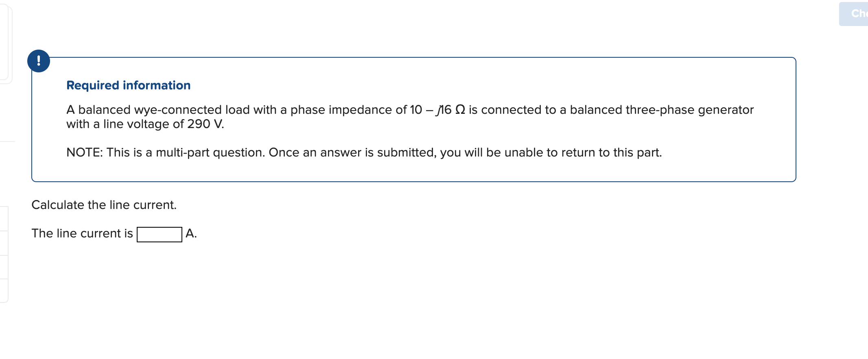Screen dimensions: 868x359
Task: Click the impedance value 10 - j16 ohms
Action: [x=437, y=109]
